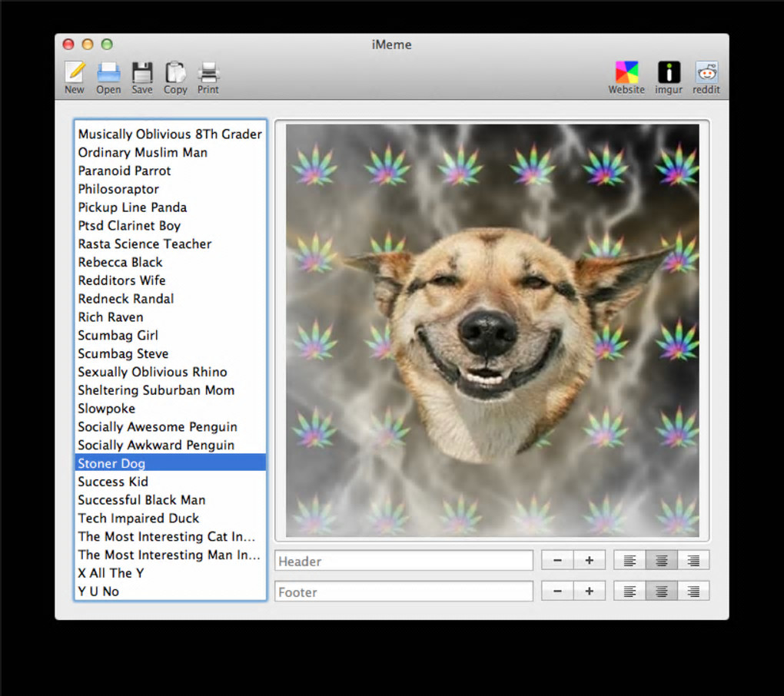Click the Footer text field
Image resolution: width=784 pixels, height=696 pixels.
[404, 592]
